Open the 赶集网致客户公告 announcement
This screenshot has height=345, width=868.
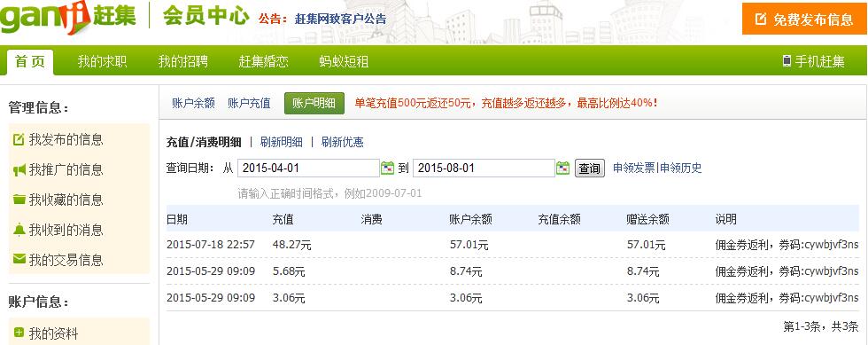pyautogui.click(x=340, y=19)
